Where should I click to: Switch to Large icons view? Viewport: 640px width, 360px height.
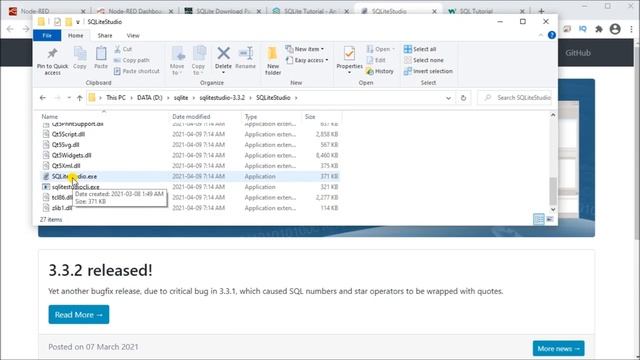550,219
